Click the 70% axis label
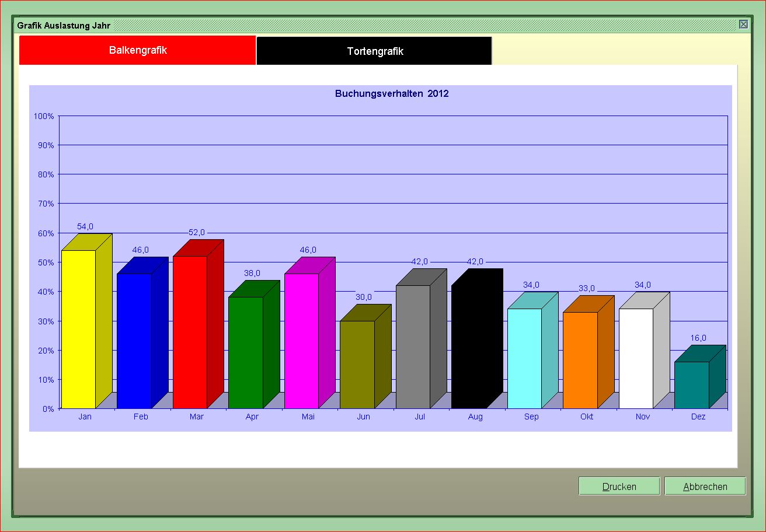The image size is (766, 532). (46, 204)
